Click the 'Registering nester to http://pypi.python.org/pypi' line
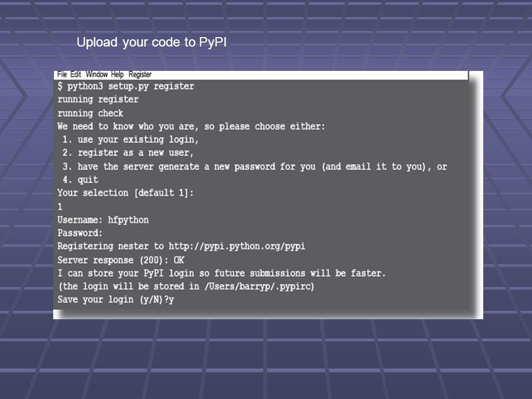532x399 pixels. pos(181,246)
